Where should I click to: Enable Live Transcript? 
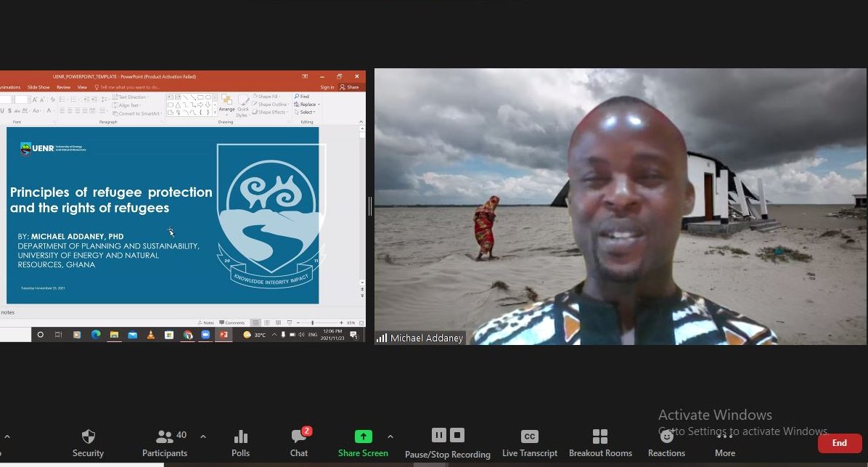click(529, 442)
